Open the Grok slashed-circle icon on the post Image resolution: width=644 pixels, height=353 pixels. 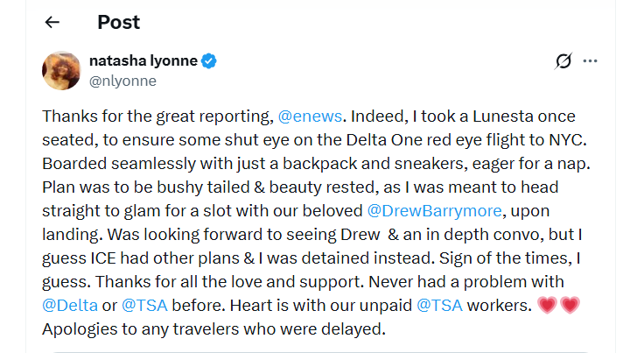point(564,60)
